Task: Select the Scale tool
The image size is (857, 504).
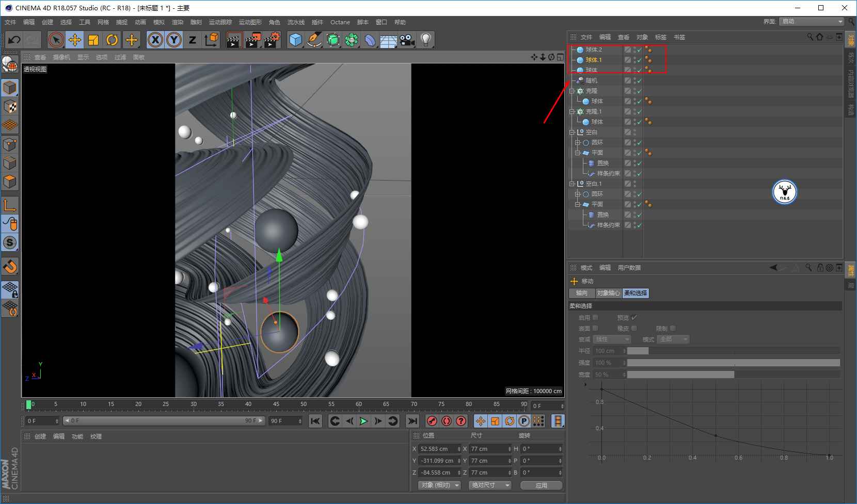Action: click(93, 40)
